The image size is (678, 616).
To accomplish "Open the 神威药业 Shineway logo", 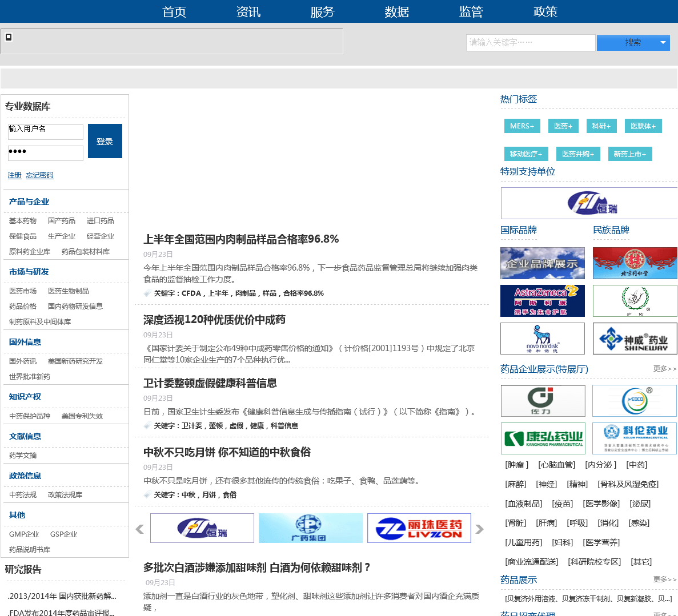I will point(635,339).
